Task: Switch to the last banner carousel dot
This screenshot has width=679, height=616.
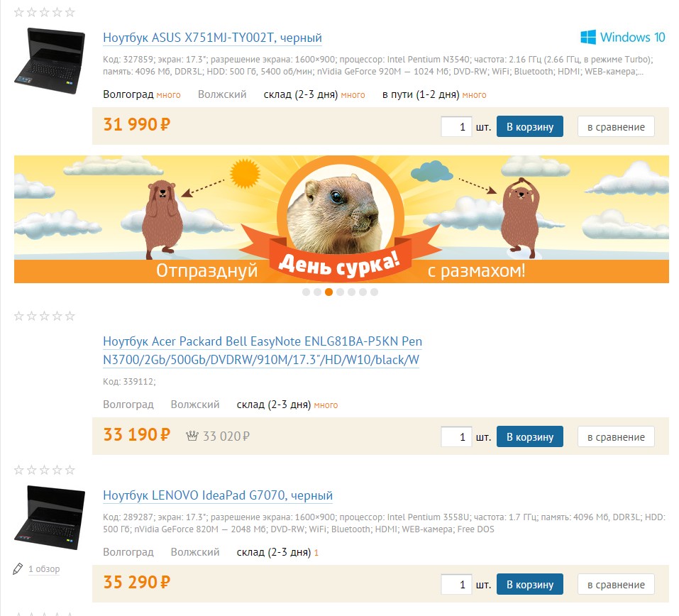Action: (374, 292)
